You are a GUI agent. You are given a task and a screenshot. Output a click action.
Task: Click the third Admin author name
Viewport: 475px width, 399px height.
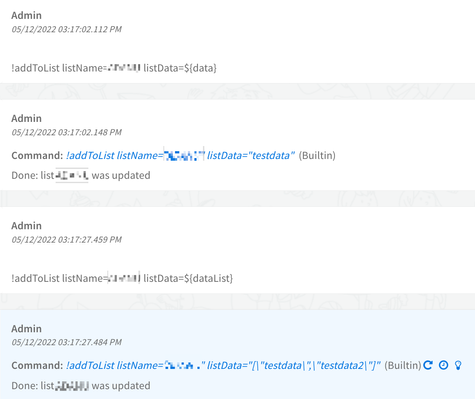click(x=27, y=226)
